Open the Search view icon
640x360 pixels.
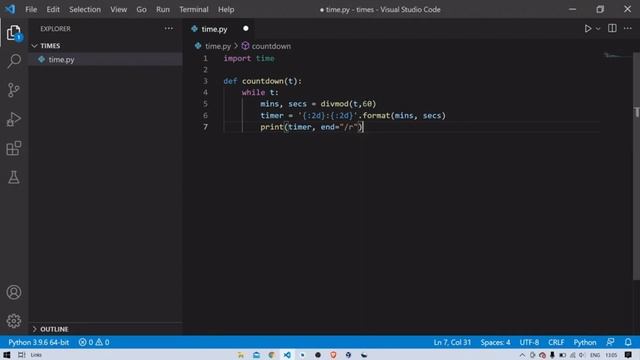point(14,61)
